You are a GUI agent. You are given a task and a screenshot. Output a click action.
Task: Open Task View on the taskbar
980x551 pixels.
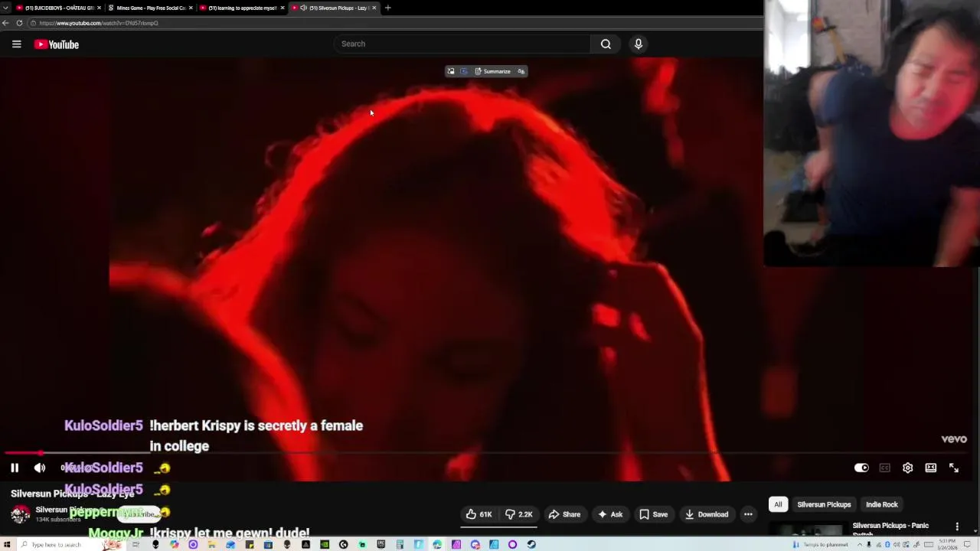tap(136, 545)
